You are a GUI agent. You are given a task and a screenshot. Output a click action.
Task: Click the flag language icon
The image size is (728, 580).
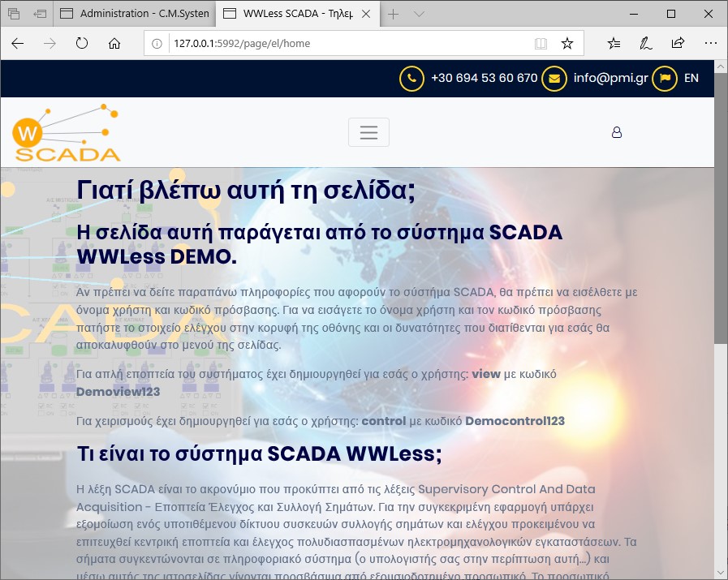pos(665,79)
